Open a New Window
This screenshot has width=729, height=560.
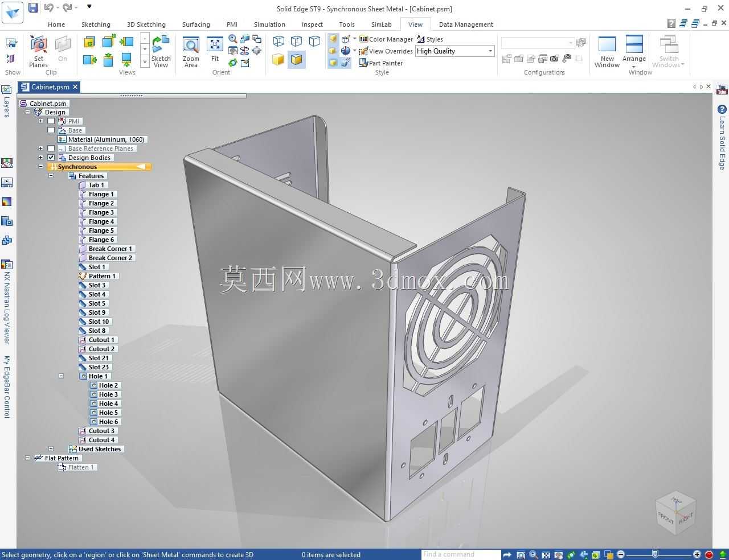pyautogui.click(x=607, y=51)
